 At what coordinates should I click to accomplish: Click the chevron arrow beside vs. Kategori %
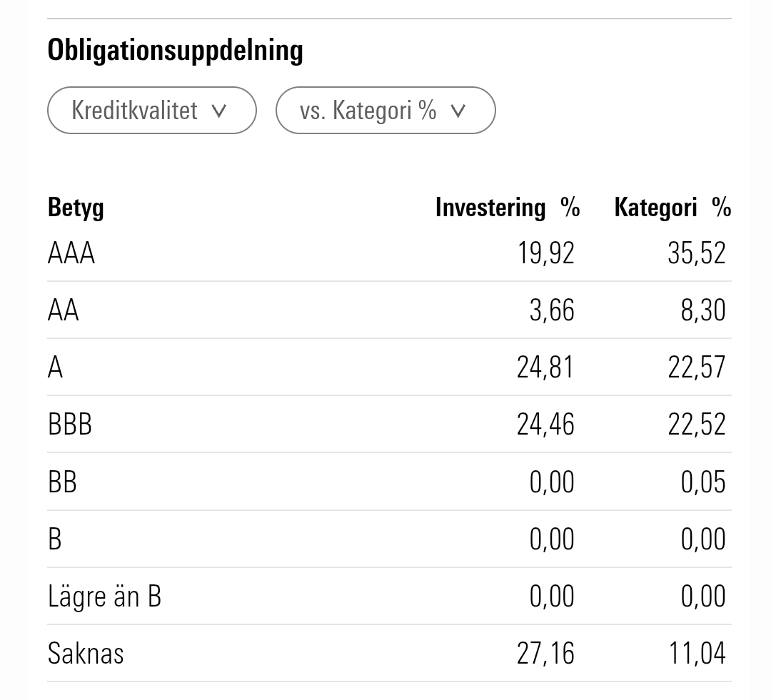458,111
